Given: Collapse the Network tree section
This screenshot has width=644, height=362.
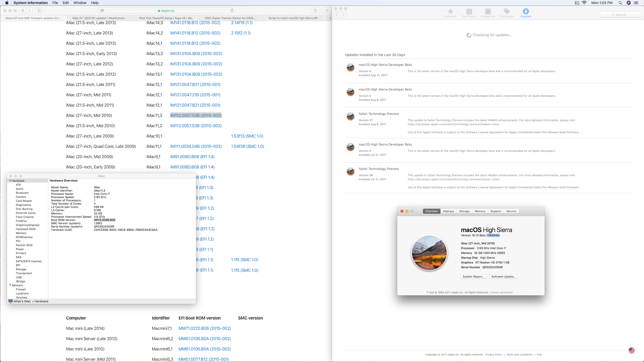Looking at the screenshot, I should 10,285.
